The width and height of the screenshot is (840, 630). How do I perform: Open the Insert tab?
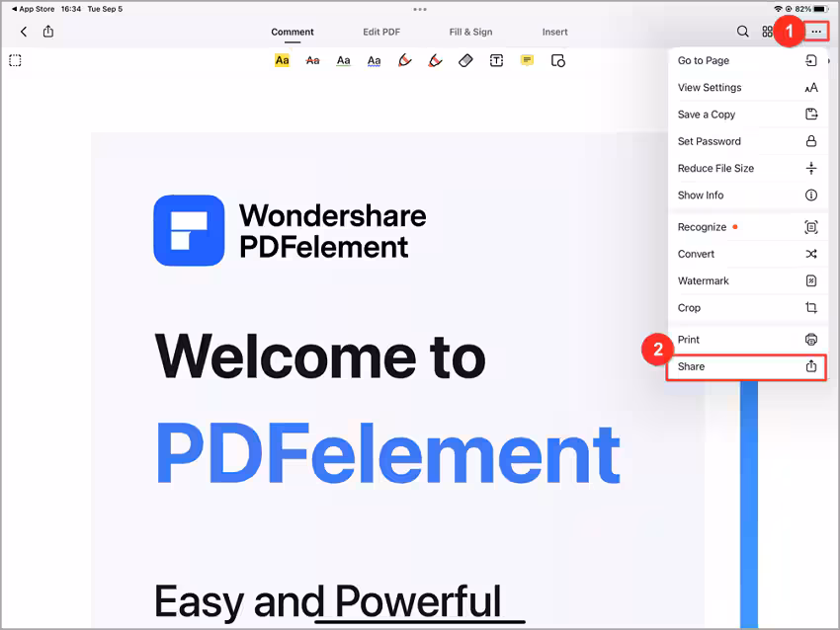pos(554,32)
